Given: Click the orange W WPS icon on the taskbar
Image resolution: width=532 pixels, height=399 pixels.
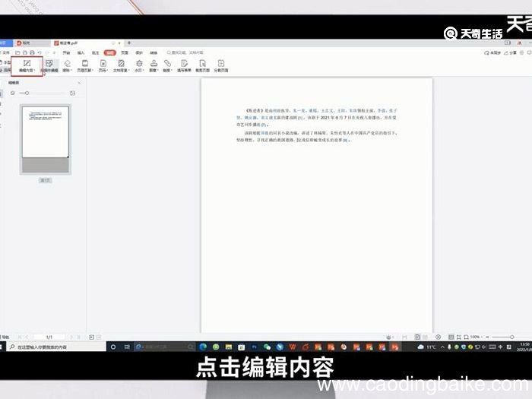Looking at the screenshot, I should (x=293, y=347).
